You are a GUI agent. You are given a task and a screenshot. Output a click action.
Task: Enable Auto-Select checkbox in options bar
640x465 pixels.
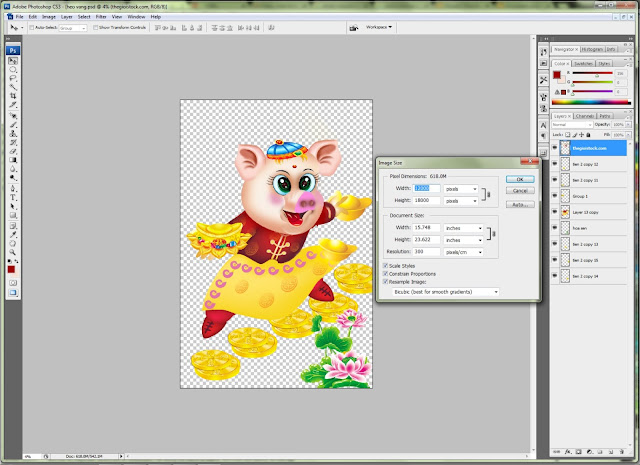click(31, 28)
